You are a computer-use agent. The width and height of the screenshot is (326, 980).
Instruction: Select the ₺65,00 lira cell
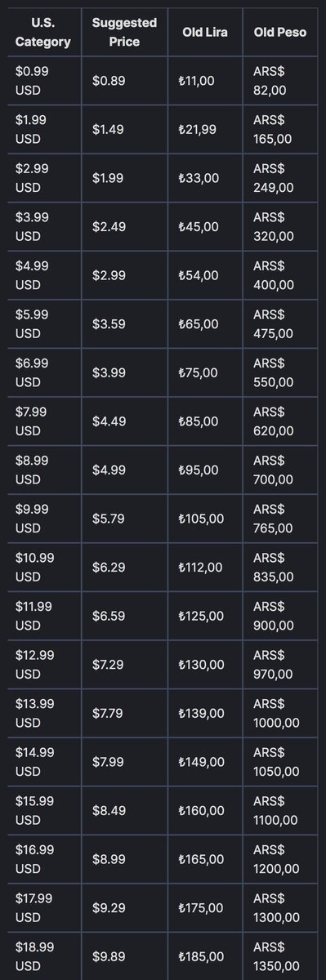coord(205,324)
